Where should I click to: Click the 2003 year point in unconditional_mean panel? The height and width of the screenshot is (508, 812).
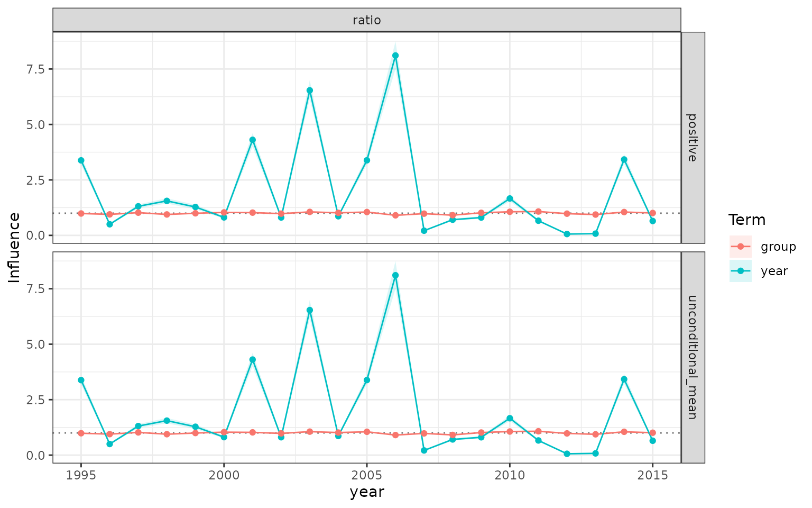pyautogui.click(x=310, y=310)
